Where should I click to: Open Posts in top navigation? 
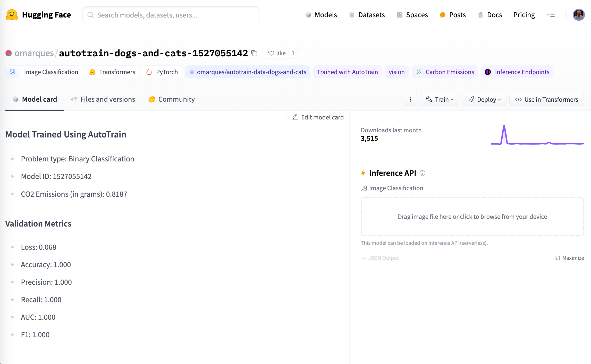(x=453, y=15)
